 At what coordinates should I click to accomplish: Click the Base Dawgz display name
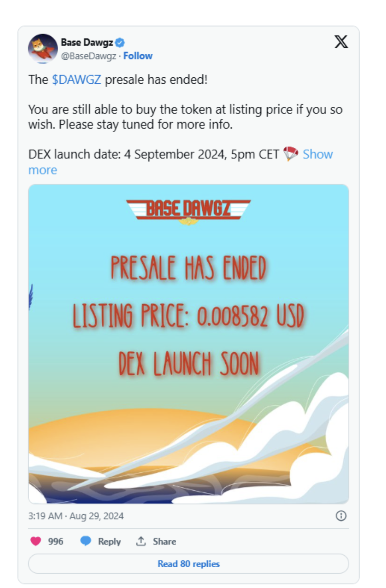click(87, 42)
